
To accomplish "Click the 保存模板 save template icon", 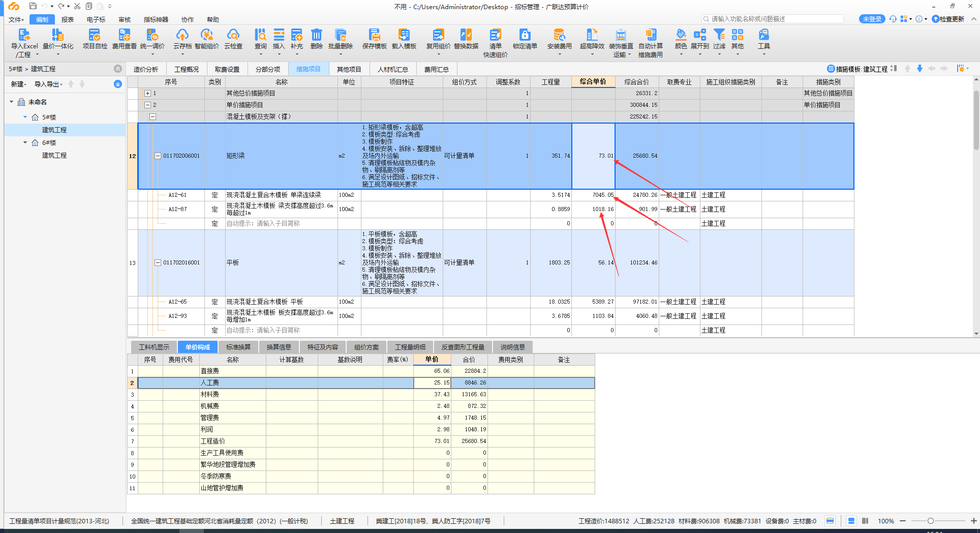I will 375,35.
